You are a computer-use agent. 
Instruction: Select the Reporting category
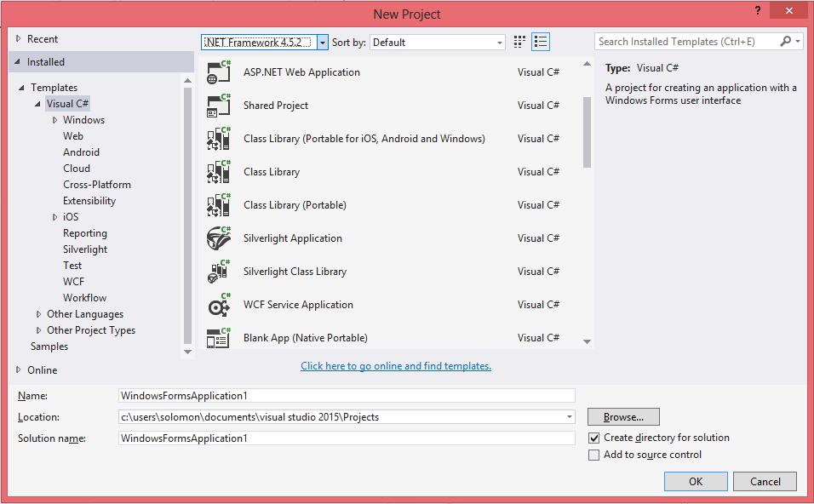[x=84, y=233]
